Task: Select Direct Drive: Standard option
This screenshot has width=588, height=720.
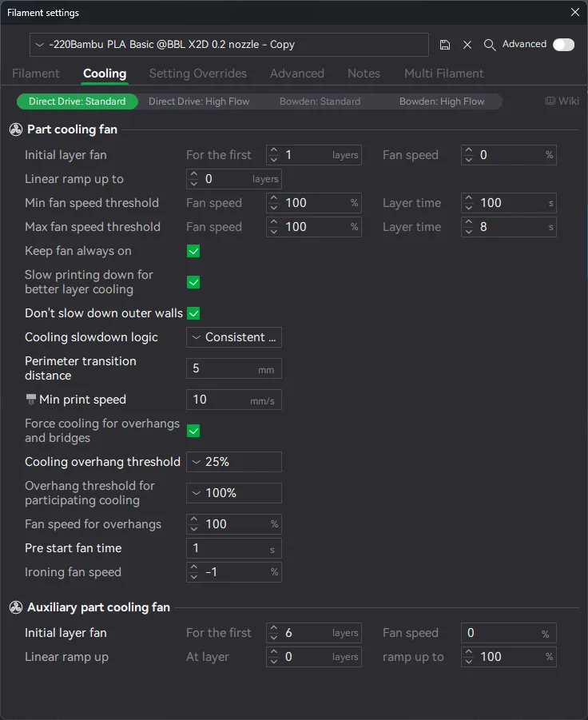Action: [x=77, y=101]
